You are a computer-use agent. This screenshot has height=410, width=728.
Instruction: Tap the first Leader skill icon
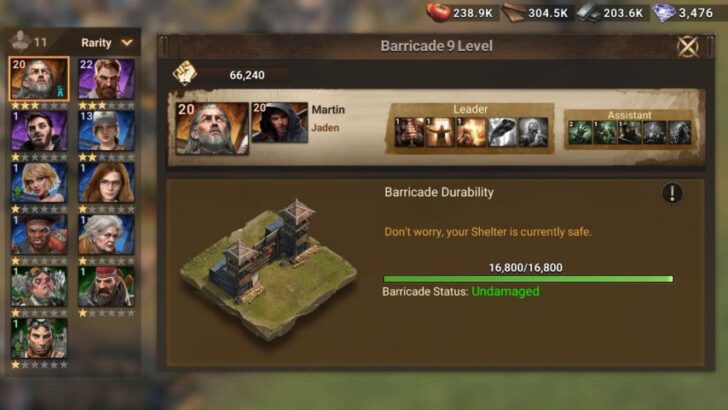pos(409,132)
